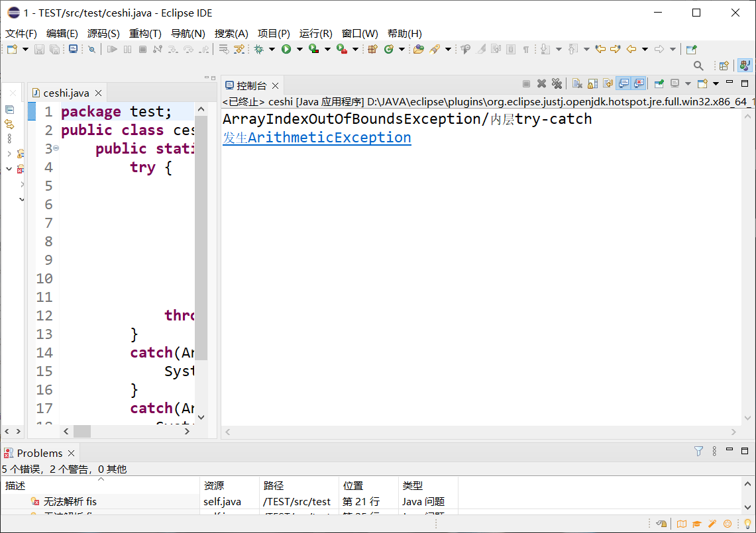This screenshot has width=756, height=533.
Task: Click the External Tools run icon
Action: point(342,49)
